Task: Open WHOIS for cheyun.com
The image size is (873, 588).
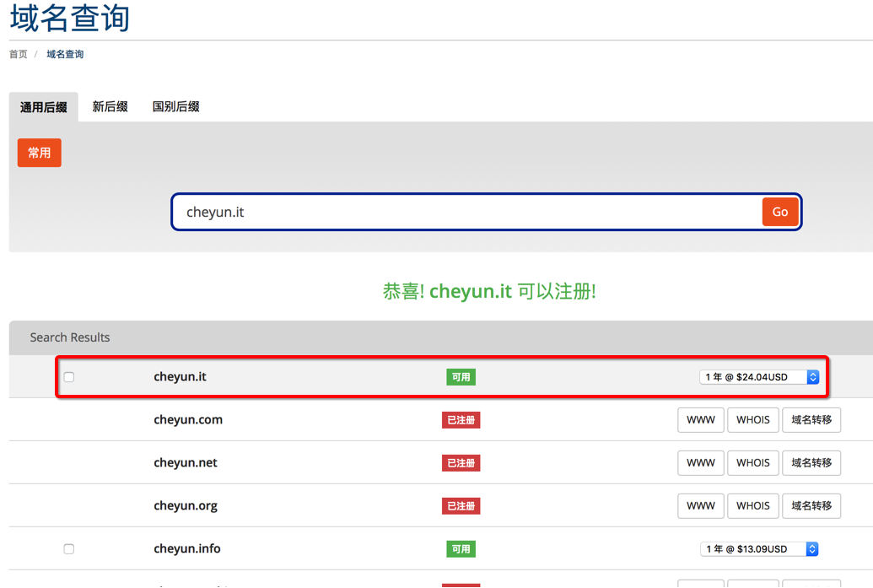Action: coord(752,420)
